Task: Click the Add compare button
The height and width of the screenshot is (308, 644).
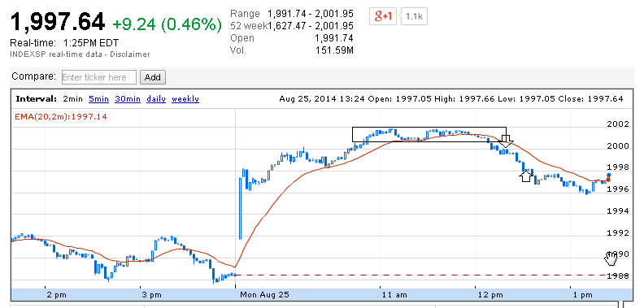Action: pyautogui.click(x=153, y=77)
